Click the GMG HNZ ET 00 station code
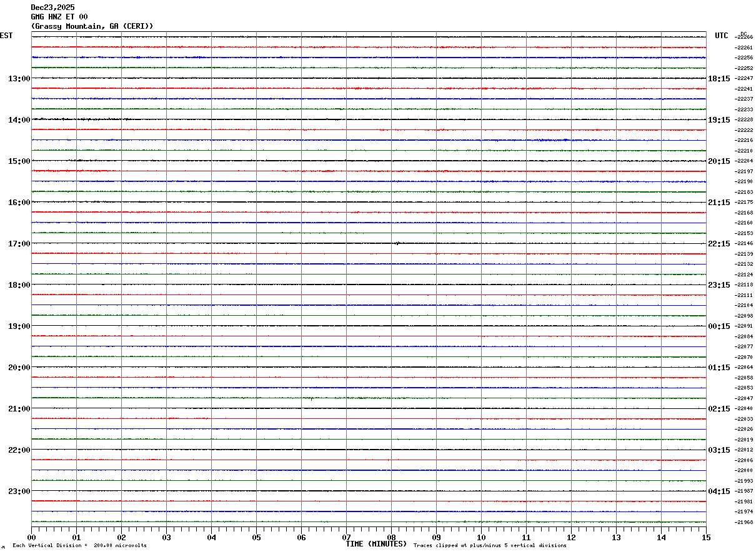 (x=59, y=17)
